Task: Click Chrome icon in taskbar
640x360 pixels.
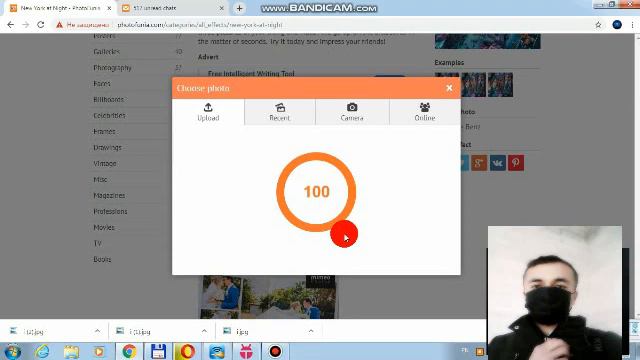Action: (x=129, y=351)
